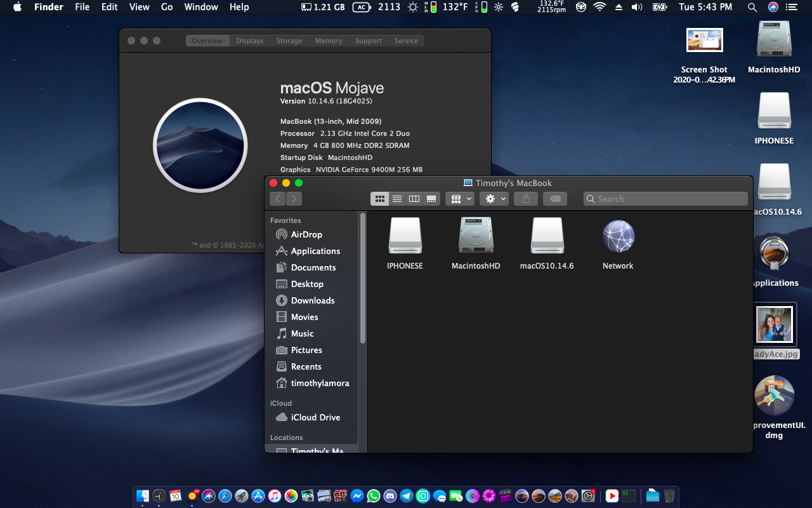This screenshot has width=812, height=508.
Task: Open App Store from the Dock
Action: (258, 496)
